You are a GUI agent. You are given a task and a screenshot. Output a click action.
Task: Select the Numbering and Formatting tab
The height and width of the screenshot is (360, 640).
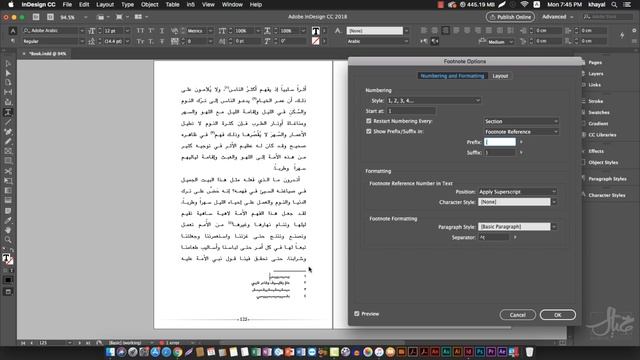(x=452, y=76)
